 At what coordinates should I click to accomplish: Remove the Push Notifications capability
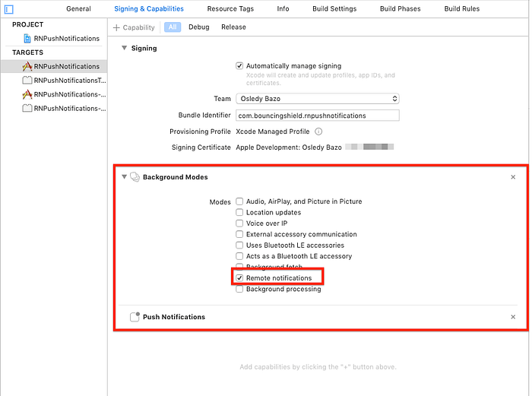513,317
